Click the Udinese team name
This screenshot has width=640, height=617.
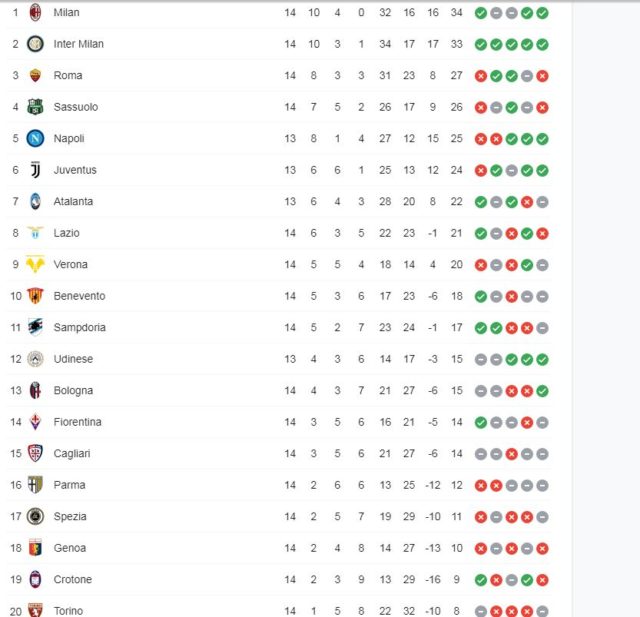(x=73, y=359)
